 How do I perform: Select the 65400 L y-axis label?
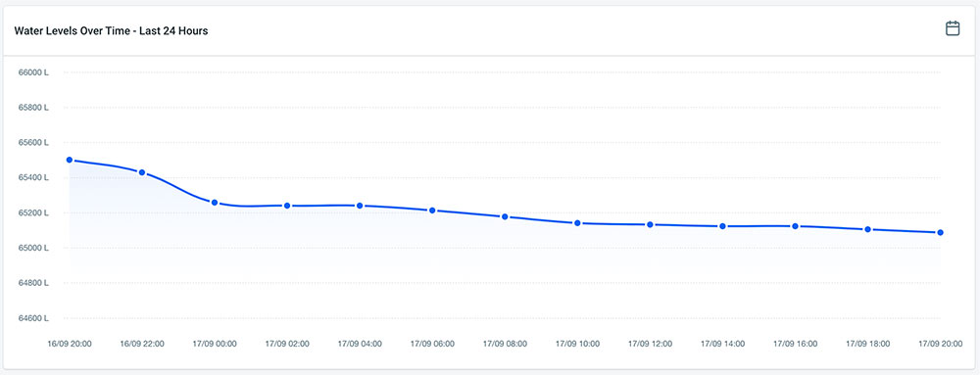(33, 178)
